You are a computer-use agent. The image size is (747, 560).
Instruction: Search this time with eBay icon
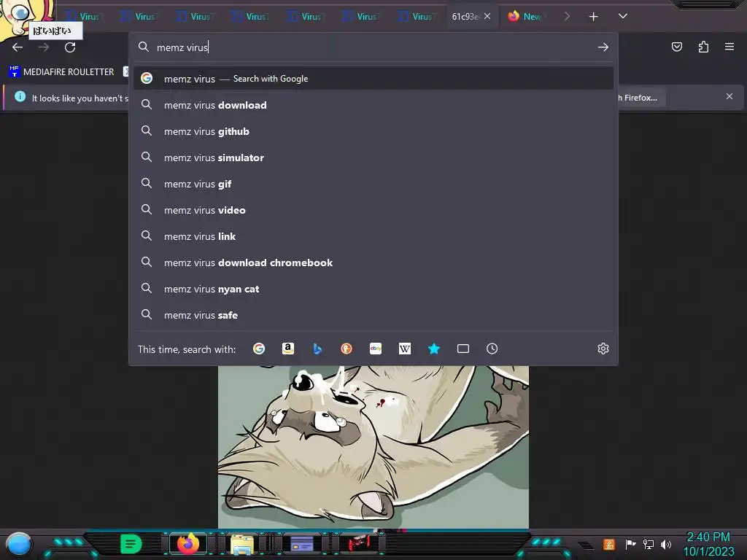[x=376, y=349]
